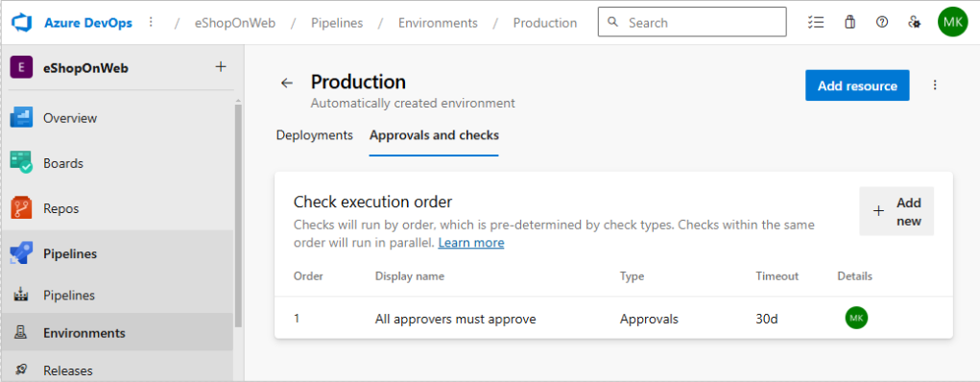Image resolution: width=980 pixels, height=382 pixels.
Task: Open more options dots next to Add resource
Action: 935,85
